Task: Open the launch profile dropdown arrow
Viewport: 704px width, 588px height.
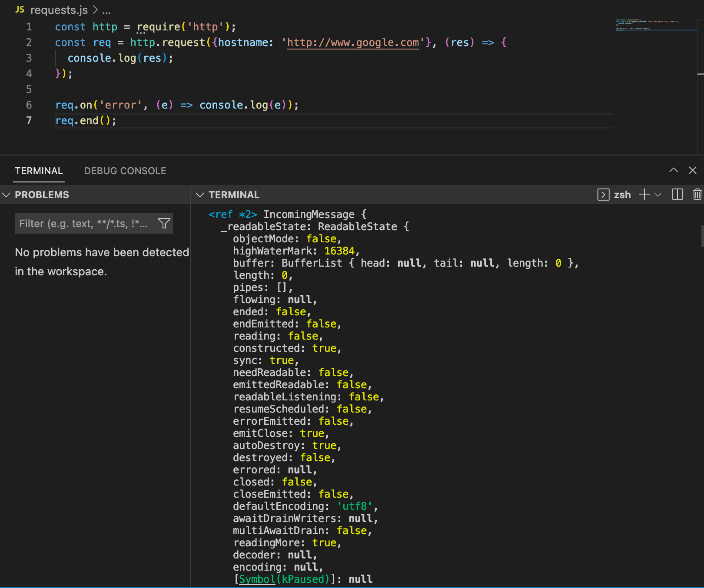Action: pos(658,195)
